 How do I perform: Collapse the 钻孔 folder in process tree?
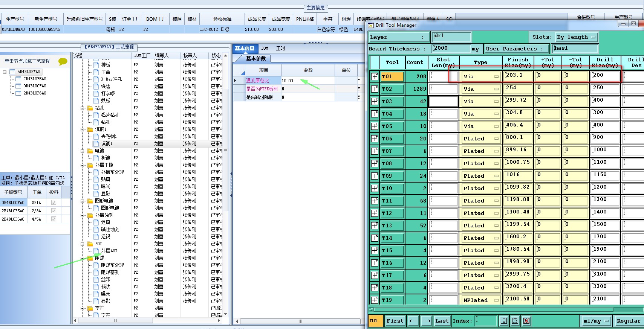83,108
